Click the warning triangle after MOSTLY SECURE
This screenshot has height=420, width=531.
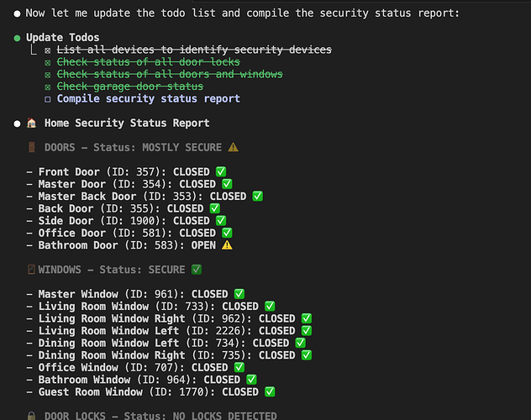pos(233,147)
